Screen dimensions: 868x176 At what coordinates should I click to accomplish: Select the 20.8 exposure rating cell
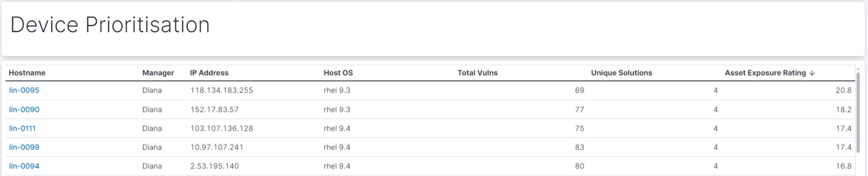[x=844, y=90]
